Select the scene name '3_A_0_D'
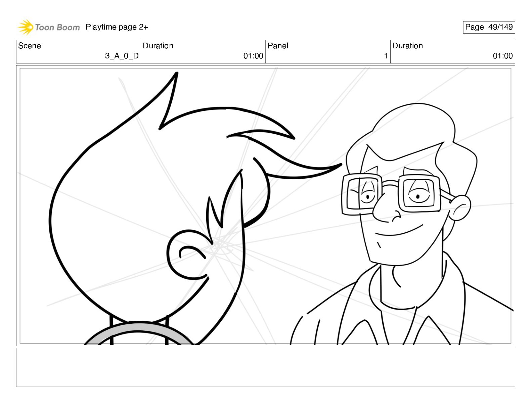Viewport: 532px width, 411px height. coord(122,56)
